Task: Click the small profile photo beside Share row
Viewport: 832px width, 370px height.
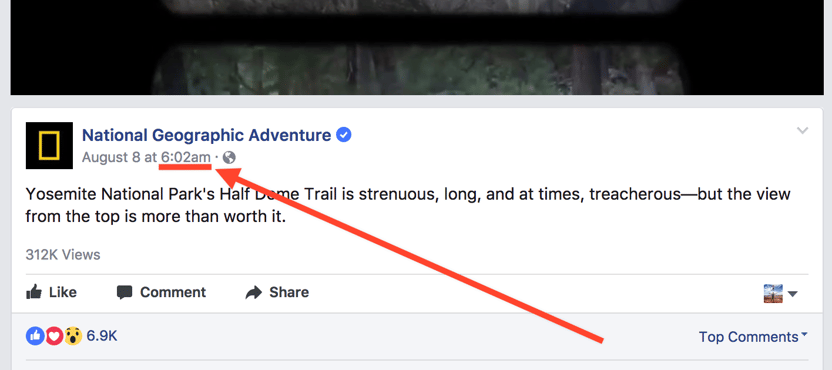Action: (x=774, y=294)
